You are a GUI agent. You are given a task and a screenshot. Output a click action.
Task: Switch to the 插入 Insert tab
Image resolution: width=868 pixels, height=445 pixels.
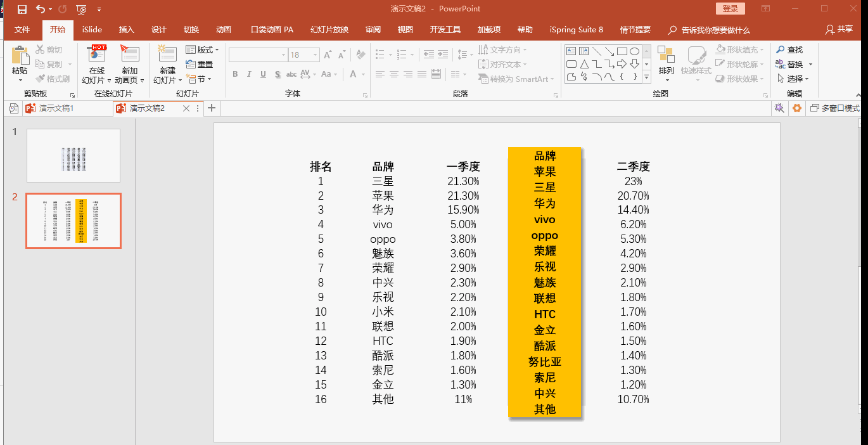[x=127, y=30]
